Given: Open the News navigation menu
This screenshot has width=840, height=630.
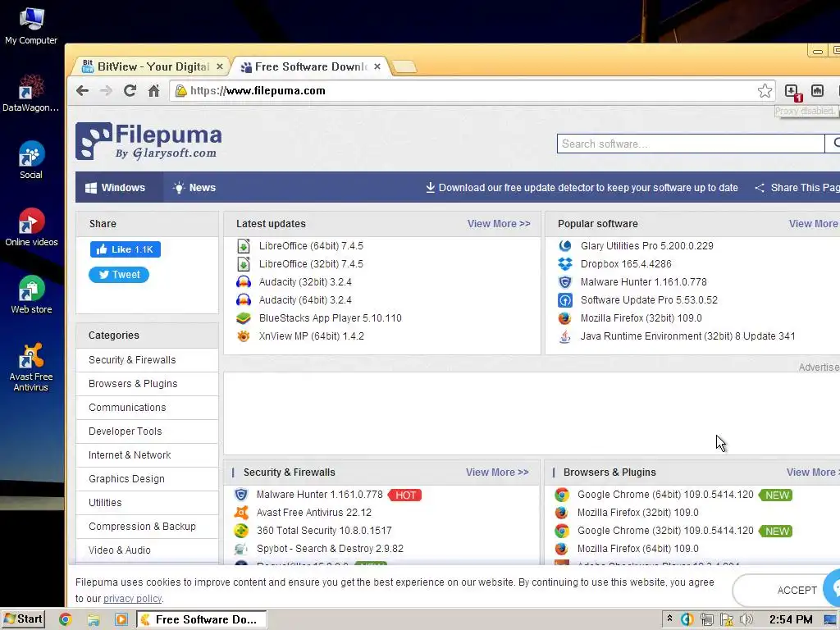Looking at the screenshot, I should pyautogui.click(x=194, y=188).
